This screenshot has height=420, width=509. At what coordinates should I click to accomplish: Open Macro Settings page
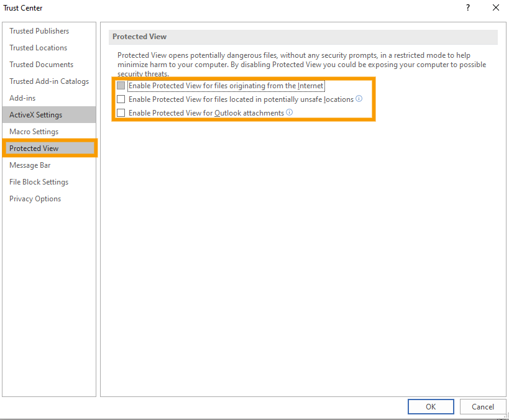click(34, 132)
